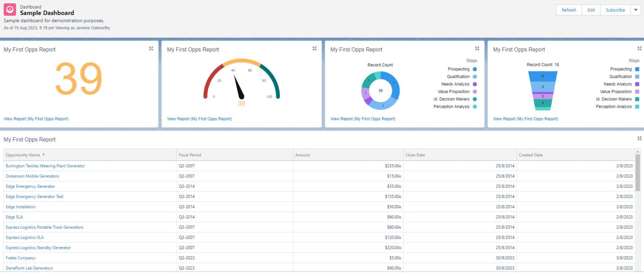
Task: Expand the report table panel
Action: pyautogui.click(x=639, y=138)
